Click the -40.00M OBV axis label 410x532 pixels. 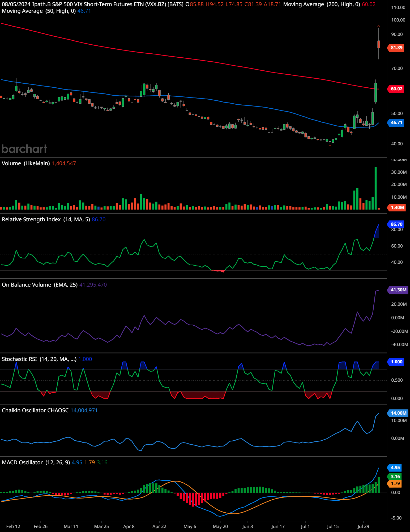pos(400,344)
